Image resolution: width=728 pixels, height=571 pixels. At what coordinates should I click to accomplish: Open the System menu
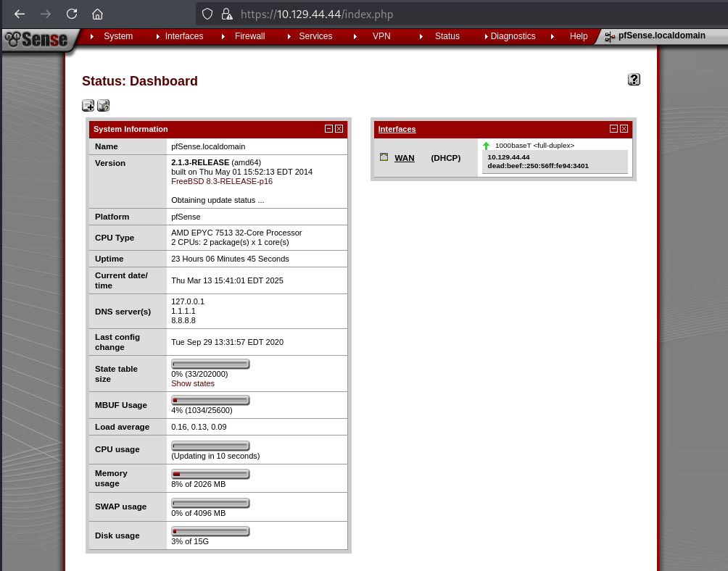click(118, 36)
